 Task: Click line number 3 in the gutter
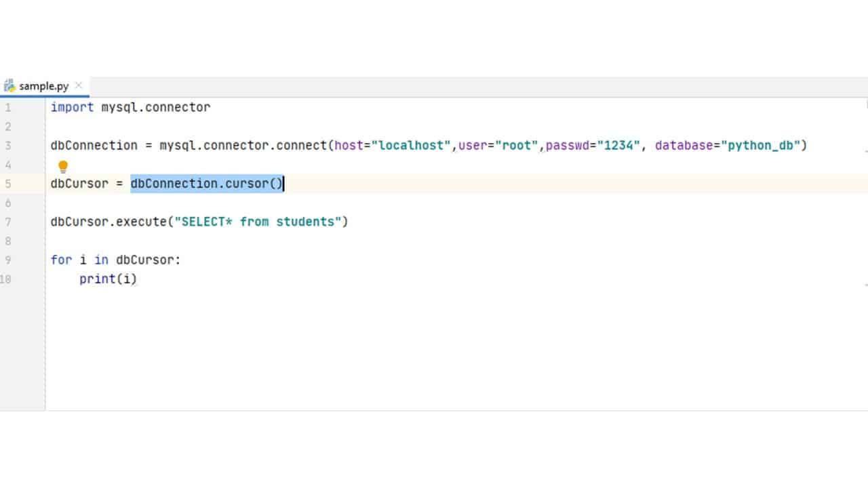coord(8,145)
